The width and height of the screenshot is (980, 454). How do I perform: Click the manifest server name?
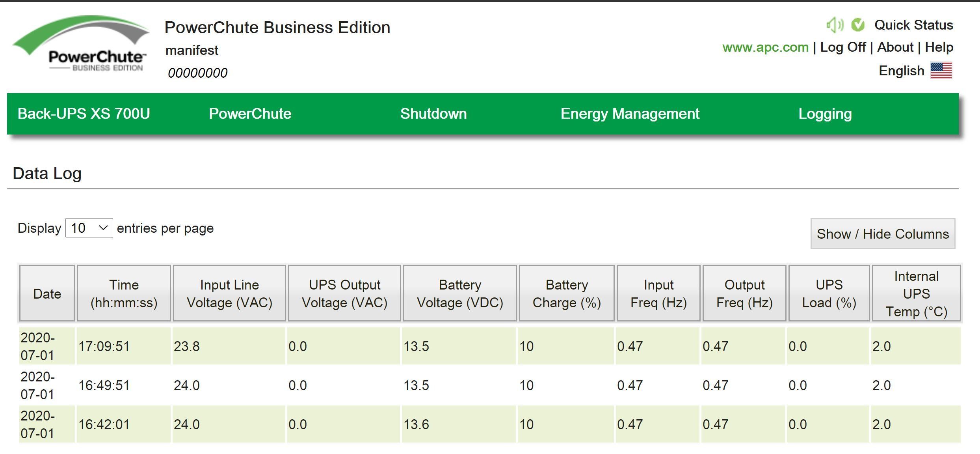192,50
